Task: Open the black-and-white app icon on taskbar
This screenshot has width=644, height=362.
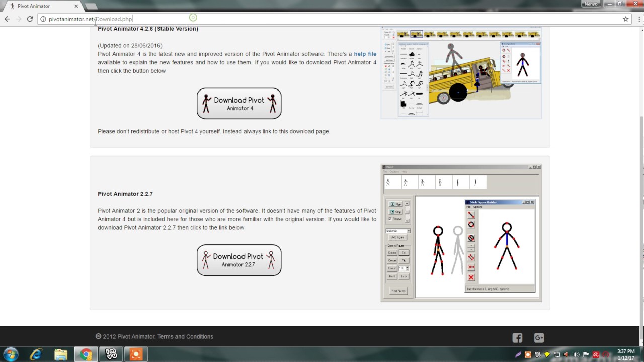Action: pos(111,354)
